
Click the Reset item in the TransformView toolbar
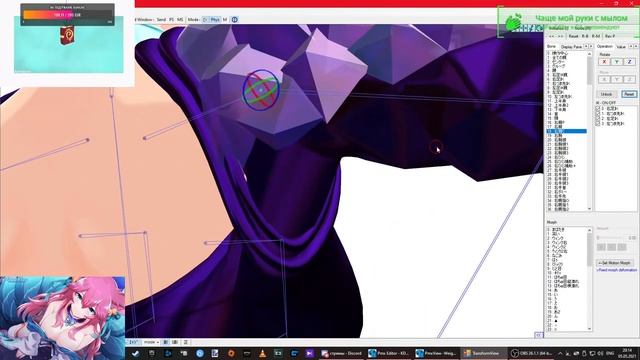pos(573,36)
